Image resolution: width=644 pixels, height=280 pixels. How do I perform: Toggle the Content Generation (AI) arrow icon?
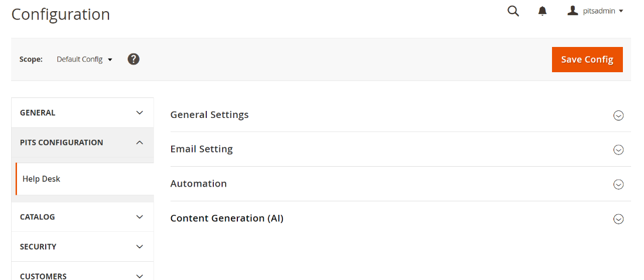618,219
